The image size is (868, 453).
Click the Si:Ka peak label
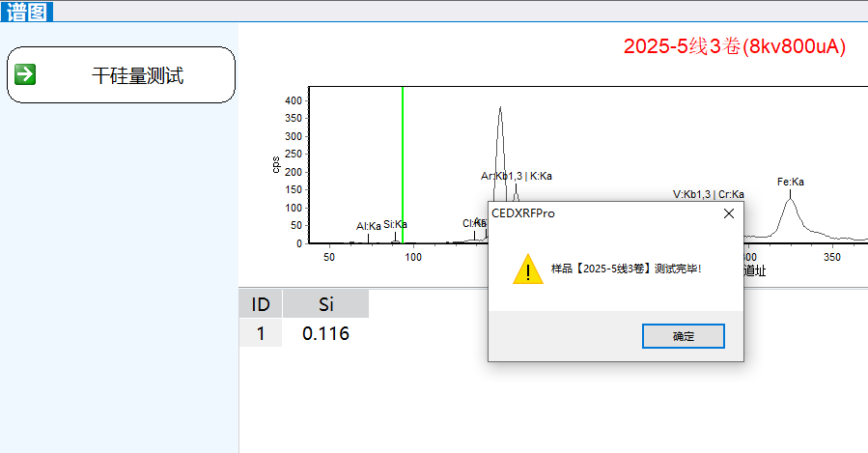point(395,224)
